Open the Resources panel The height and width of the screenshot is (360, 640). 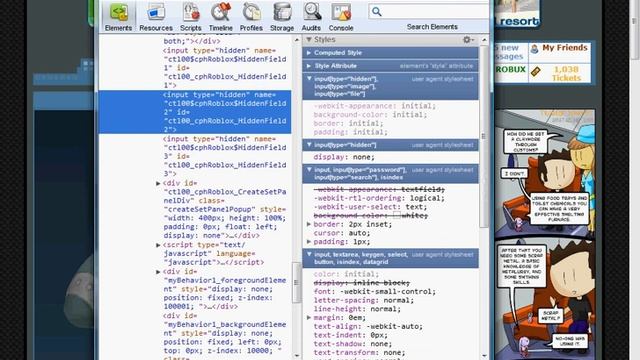tap(156, 17)
